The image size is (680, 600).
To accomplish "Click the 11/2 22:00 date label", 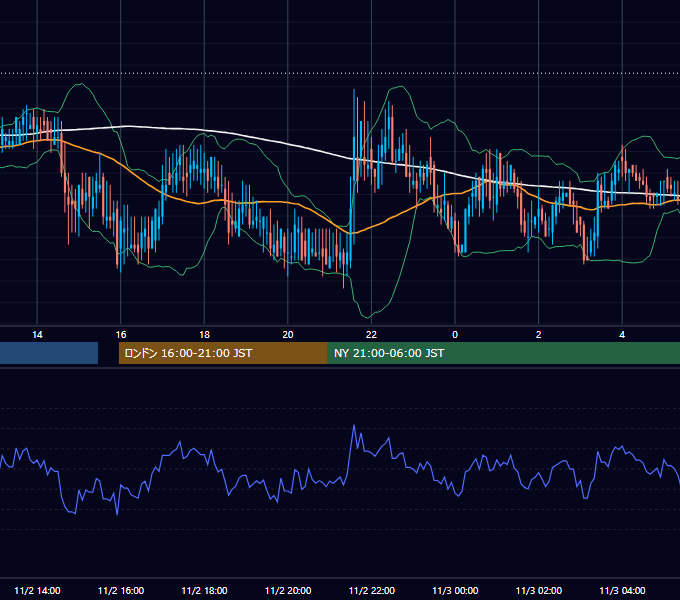I will (x=372, y=590).
